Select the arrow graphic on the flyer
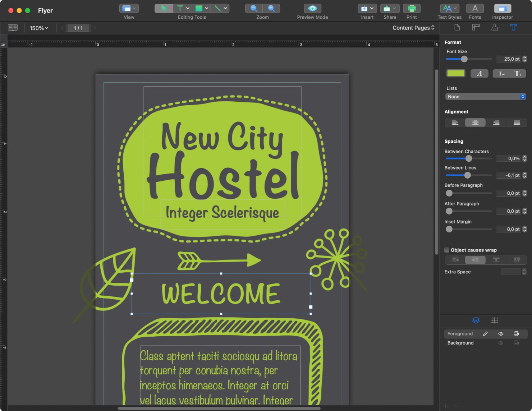The height and width of the screenshot is (411, 532). coord(219,260)
